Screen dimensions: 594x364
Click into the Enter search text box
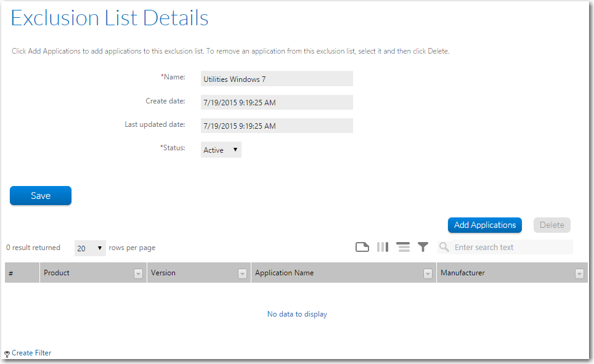(511, 248)
